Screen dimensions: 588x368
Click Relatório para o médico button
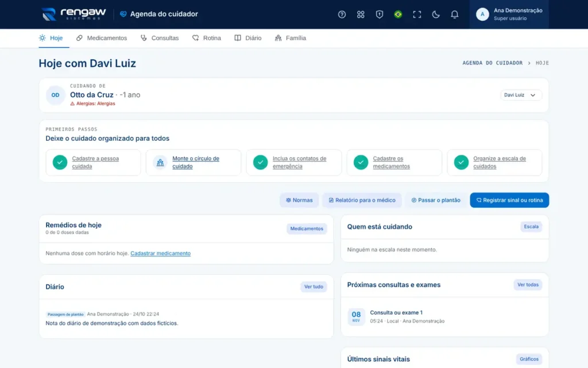[x=362, y=200]
